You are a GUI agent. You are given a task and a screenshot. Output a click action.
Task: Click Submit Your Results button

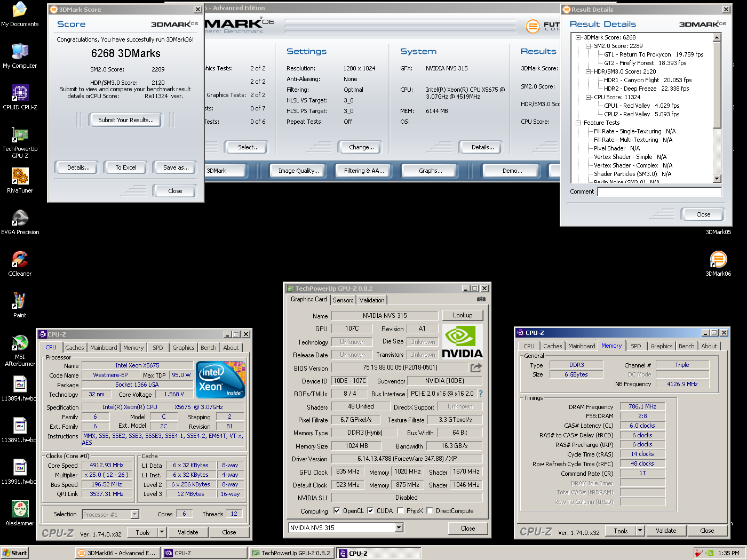(x=126, y=120)
